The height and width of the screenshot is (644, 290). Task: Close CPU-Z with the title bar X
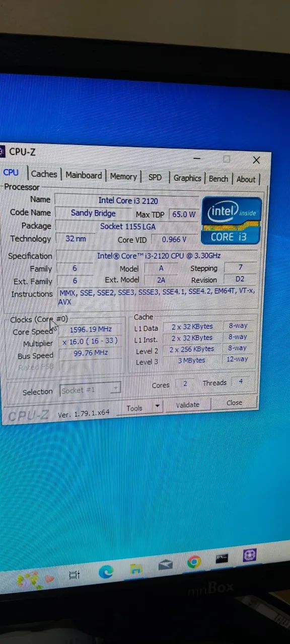click(256, 160)
